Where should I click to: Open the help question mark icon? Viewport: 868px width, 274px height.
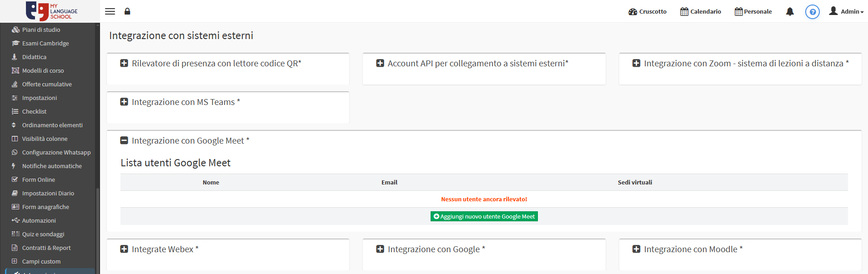[812, 12]
